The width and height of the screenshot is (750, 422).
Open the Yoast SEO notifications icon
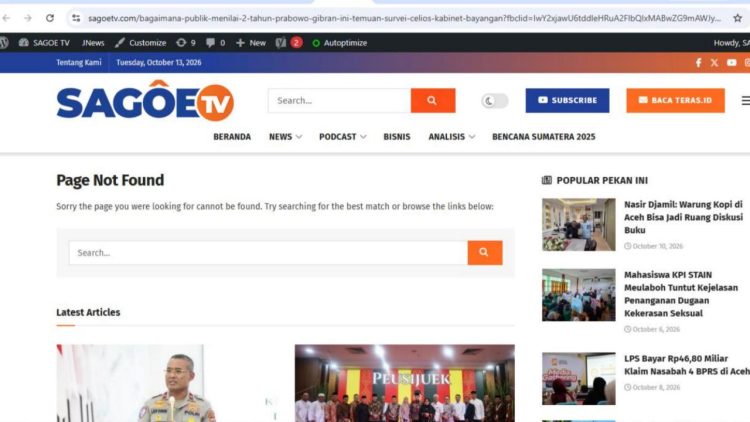pos(289,43)
